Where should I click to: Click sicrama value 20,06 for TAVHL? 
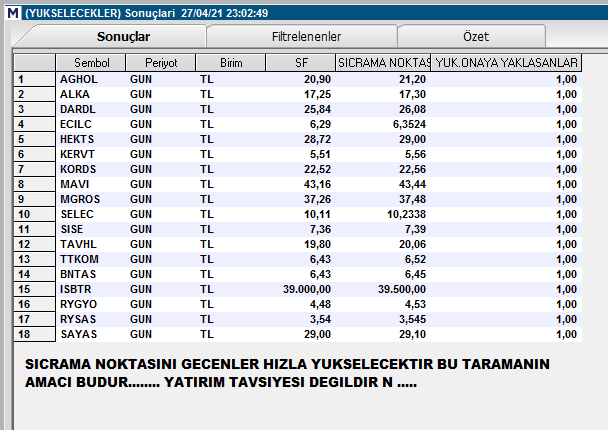(x=412, y=244)
